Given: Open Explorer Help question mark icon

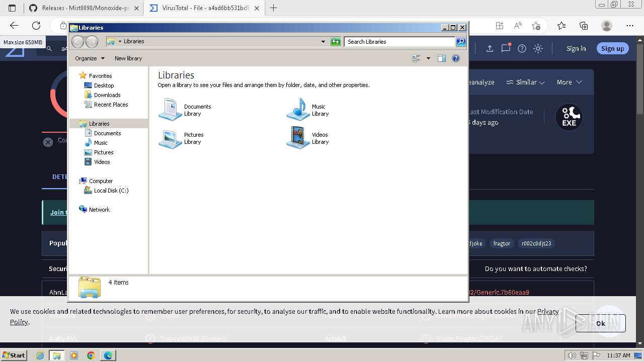Looking at the screenshot, I should (456, 58).
